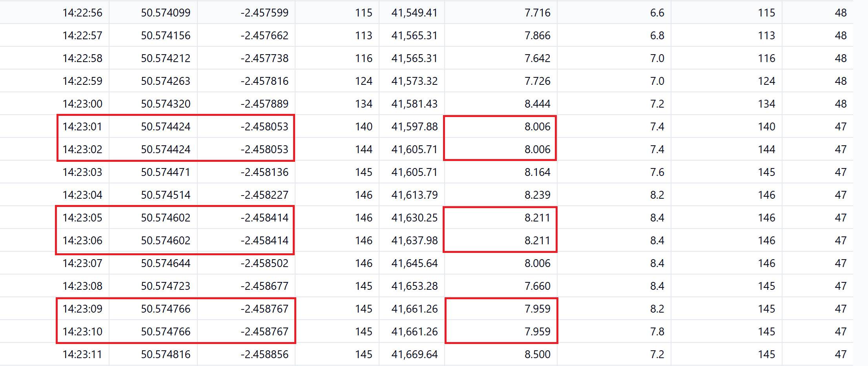Select longitude cell -2.458227

[x=264, y=195]
